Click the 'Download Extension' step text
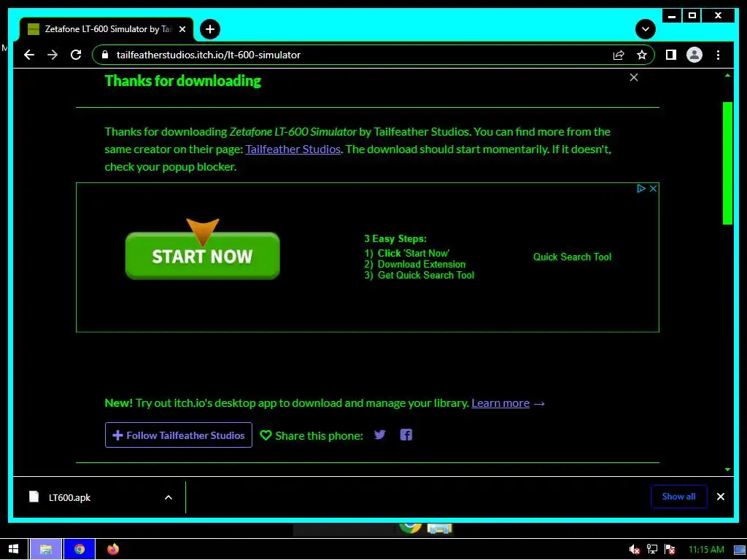Screen dimensions: 747x560 (x=422, y=264)
